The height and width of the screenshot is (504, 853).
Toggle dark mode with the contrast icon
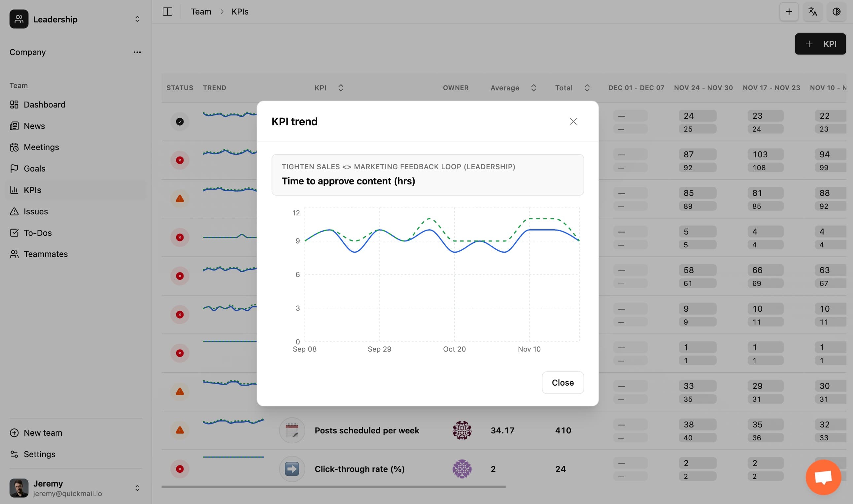[x=836, y=12]
